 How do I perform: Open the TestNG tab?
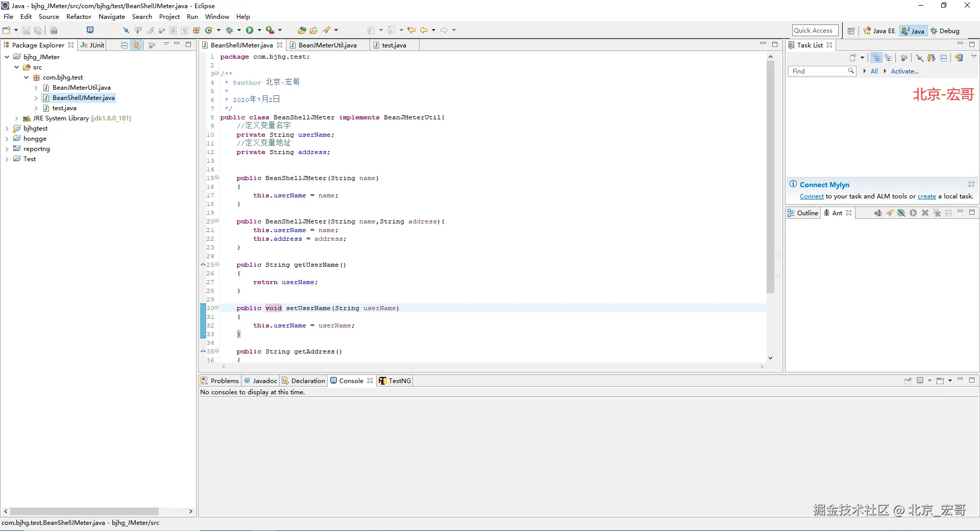pyautogui.click(x=395, y=381)
